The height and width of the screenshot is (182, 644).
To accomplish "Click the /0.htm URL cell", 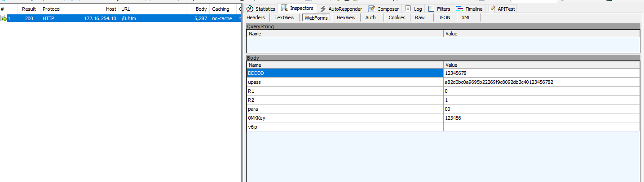I will tap(128, 18).
